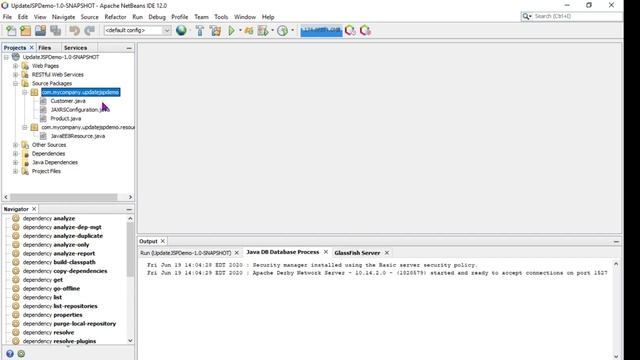Switch to the GlassFish Server output tab
The height and width of the screenshot is (360, 640).
[x=357, y=253]
